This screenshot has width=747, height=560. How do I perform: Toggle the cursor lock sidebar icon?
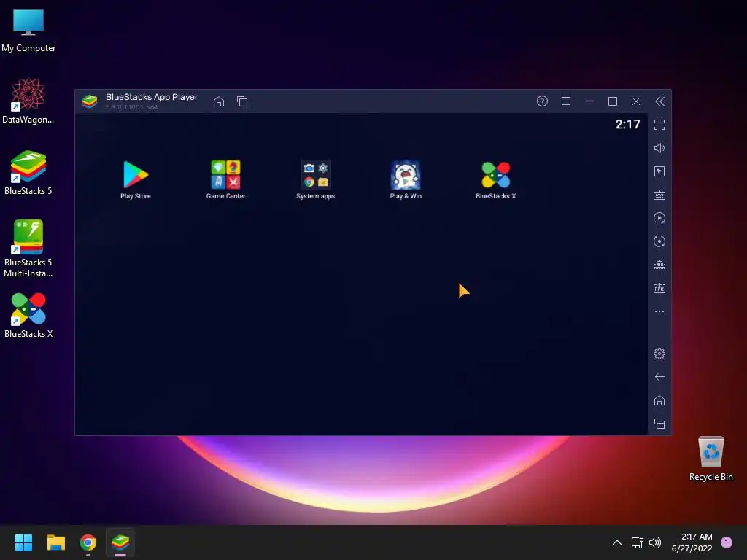pos(659,171)
